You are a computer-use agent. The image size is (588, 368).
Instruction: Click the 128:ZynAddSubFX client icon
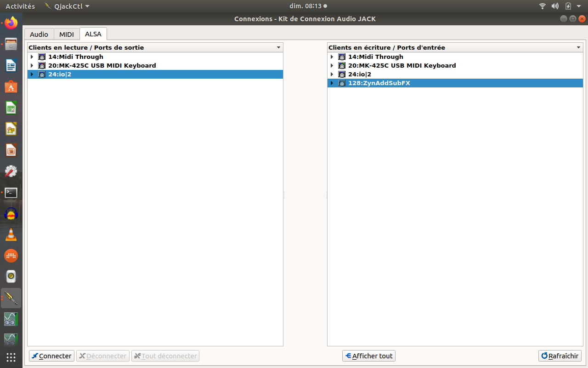[342, 83]
